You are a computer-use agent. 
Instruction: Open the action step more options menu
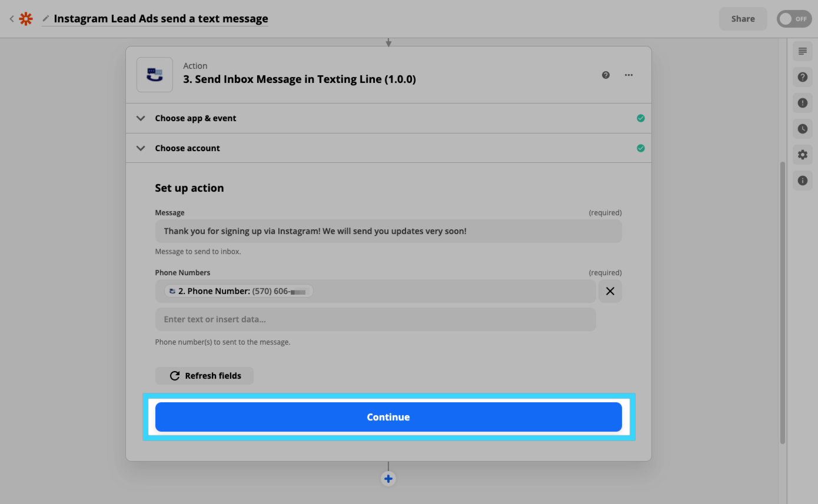(x=629, y=75)
